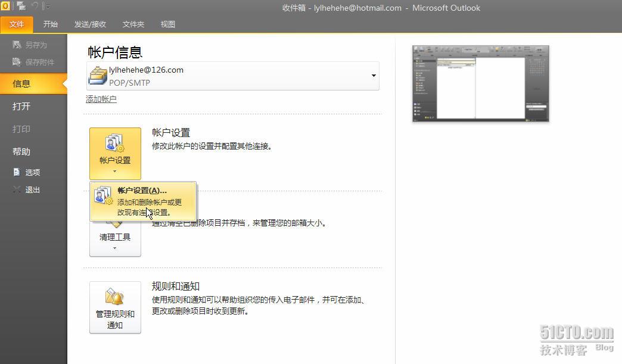Open the Customize Quick Access Toolbar arrow
The image size is (622, 364).
click(47, 7)
